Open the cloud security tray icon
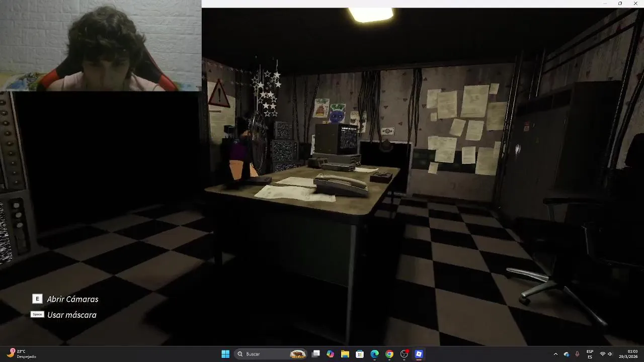 pyautogui.click(x=567, y=354)
